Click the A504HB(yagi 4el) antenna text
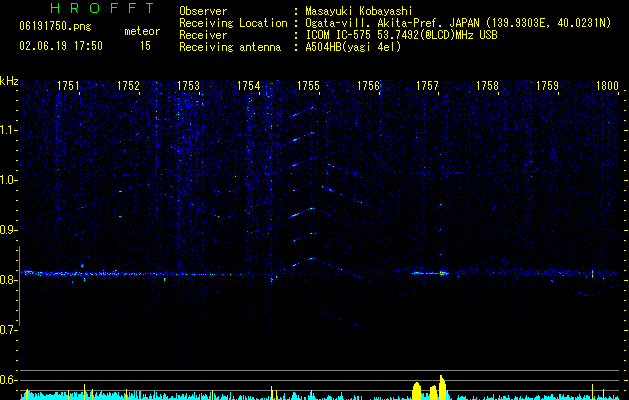The image size is (629, 400). point(353,47)
